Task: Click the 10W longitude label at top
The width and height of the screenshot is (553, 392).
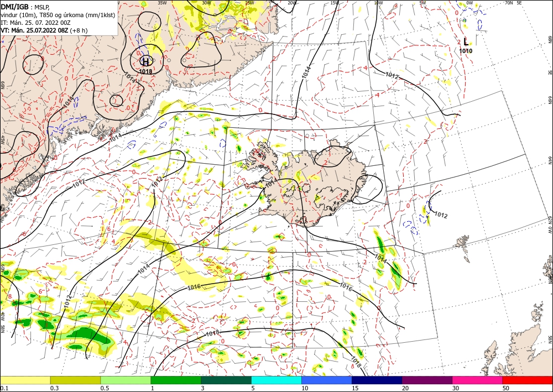Action: point(378,3)
